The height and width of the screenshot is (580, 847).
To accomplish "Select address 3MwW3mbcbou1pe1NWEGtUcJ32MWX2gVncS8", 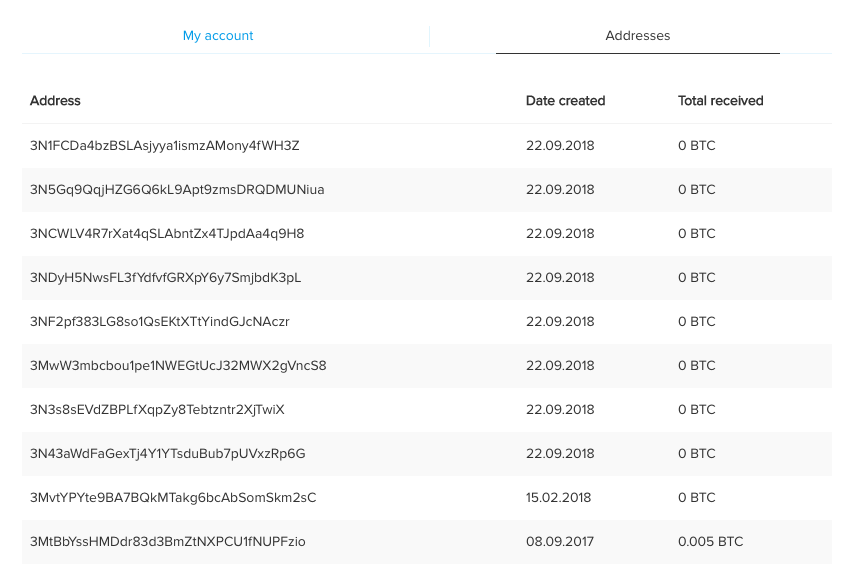I will click(x=178, y=366).
